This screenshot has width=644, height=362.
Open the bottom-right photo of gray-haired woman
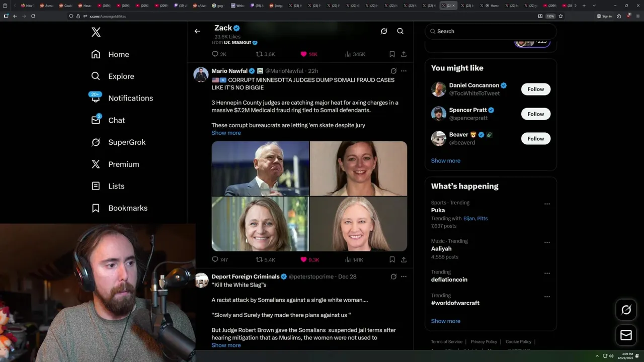coord(358,224)
